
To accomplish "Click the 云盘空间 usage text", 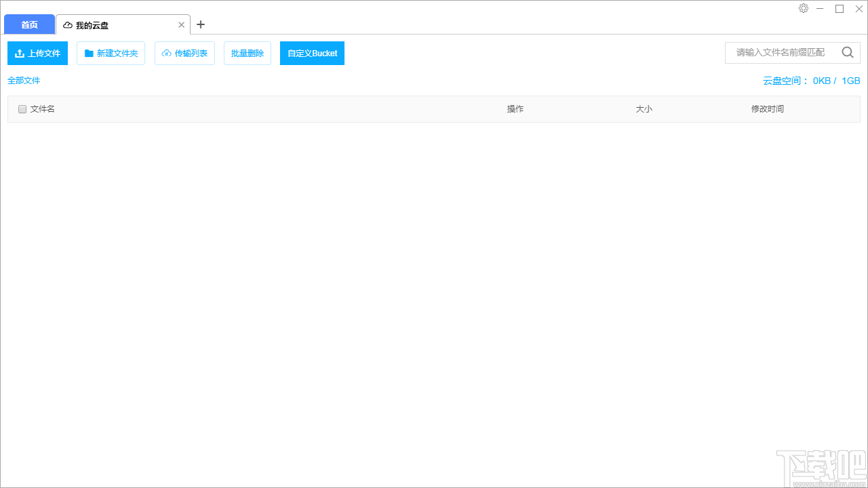I will pos(812,81).
